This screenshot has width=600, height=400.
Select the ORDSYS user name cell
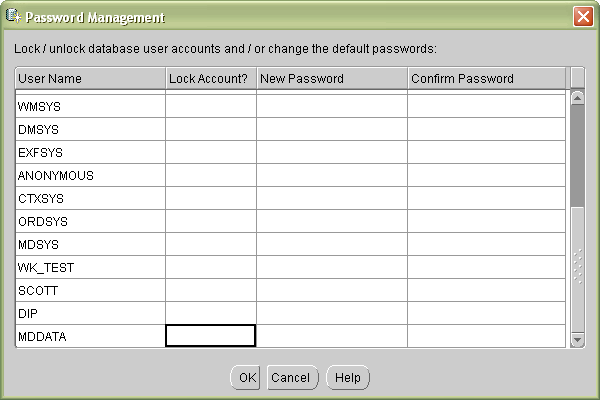[x=90, y=221]
